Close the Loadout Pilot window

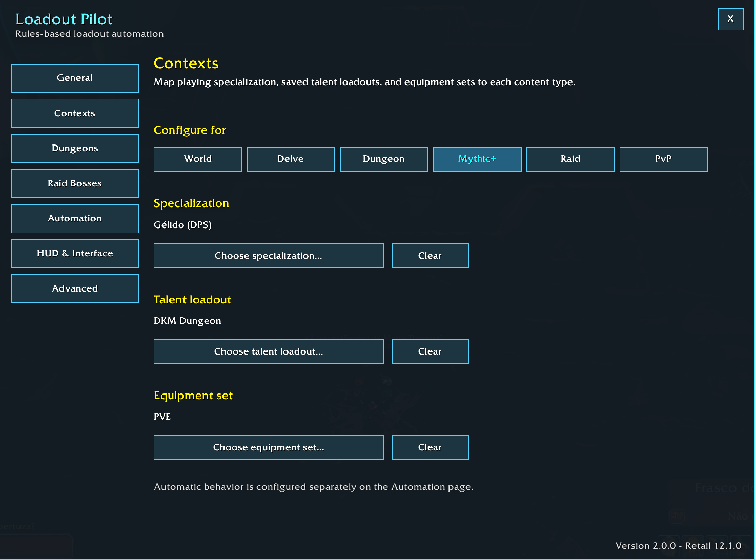(x=731, y=19)
